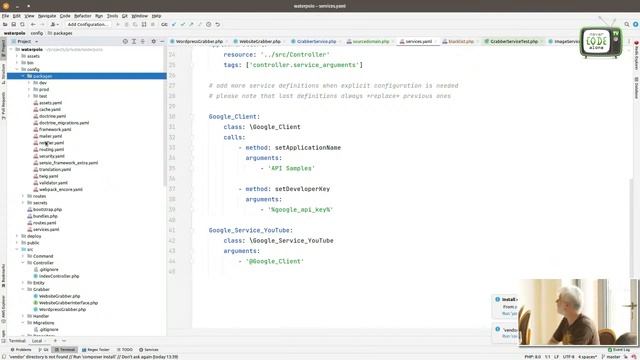The width and height of the screenshot is (640, 360).
Task: Collapse the waterpolo root folder
Action: [x=11, y=49]
